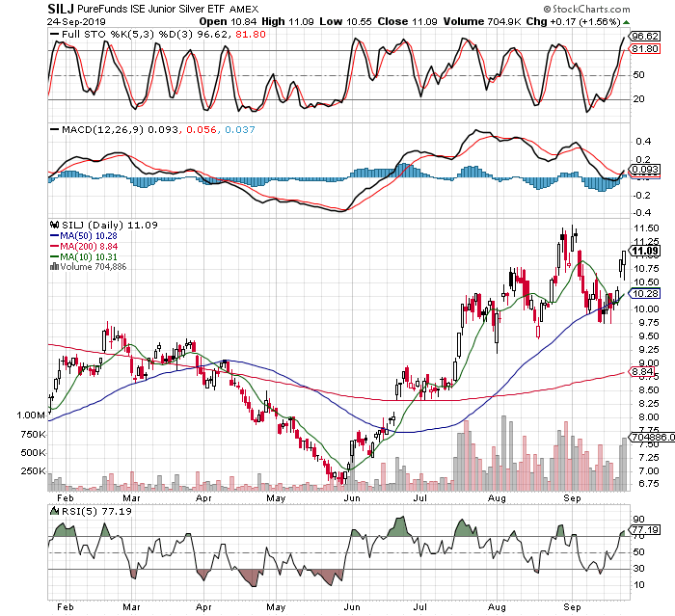
Task: Click the Low 10.55 value
Action: click(x=345, y=21)
